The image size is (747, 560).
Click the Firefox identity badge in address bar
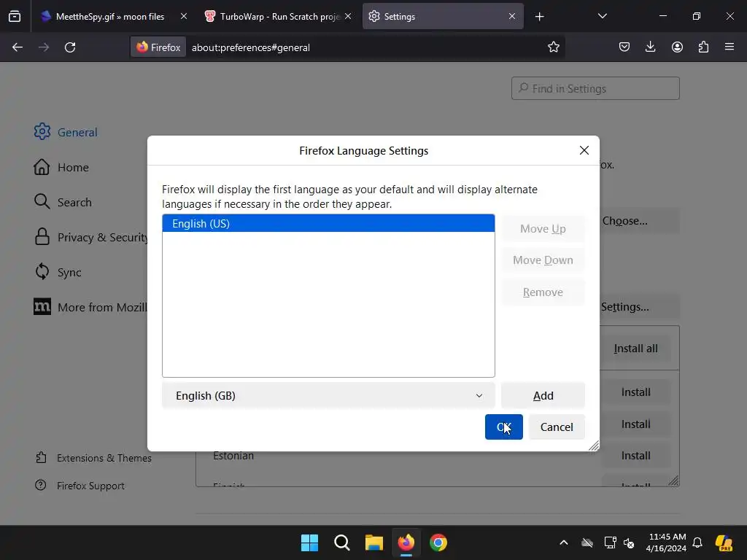tap(158, 47)
